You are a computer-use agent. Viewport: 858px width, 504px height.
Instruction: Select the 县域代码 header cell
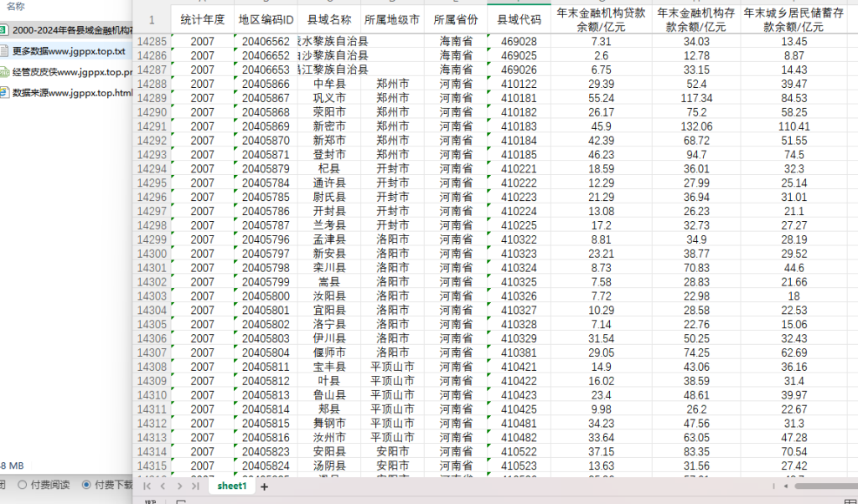coord(519,20)
